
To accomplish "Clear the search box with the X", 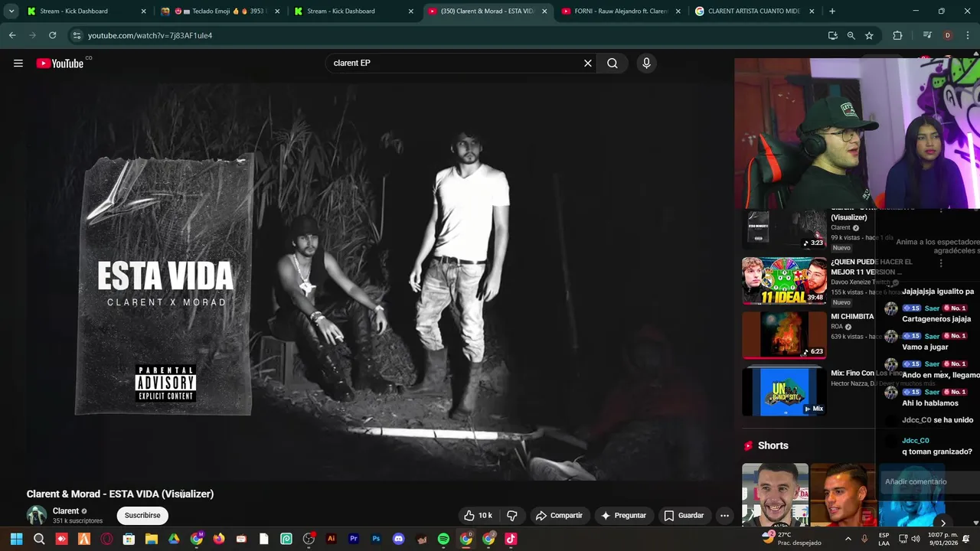I will point(588,64).
